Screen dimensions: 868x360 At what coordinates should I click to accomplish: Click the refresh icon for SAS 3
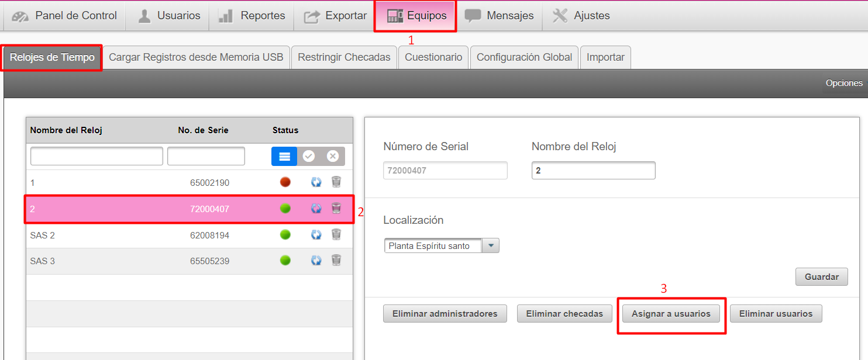point(316,261)
